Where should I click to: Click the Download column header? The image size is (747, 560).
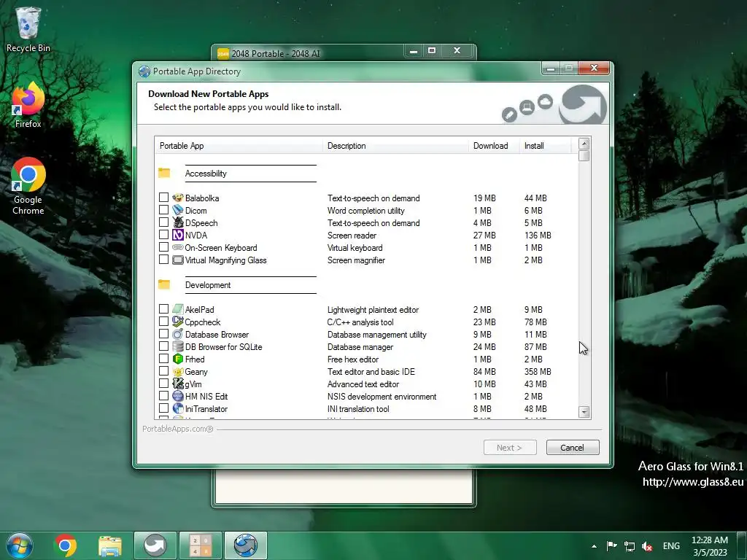pos(494,146)
